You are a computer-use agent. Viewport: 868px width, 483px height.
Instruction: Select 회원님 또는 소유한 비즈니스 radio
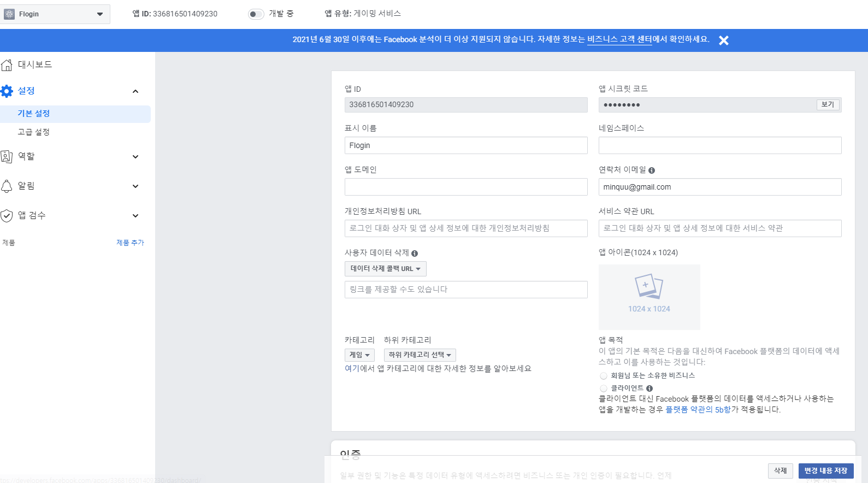pos(604,376)
